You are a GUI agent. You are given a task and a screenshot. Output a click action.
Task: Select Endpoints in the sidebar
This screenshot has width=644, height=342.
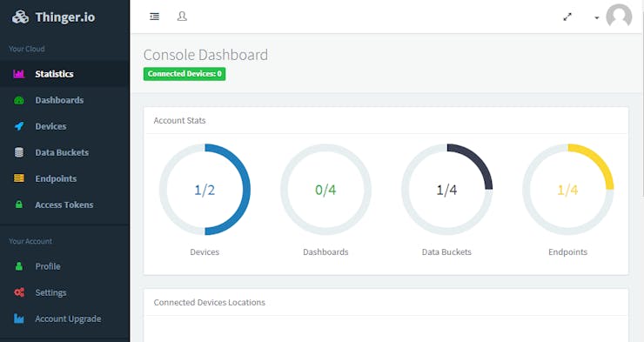tap(65, 178)
